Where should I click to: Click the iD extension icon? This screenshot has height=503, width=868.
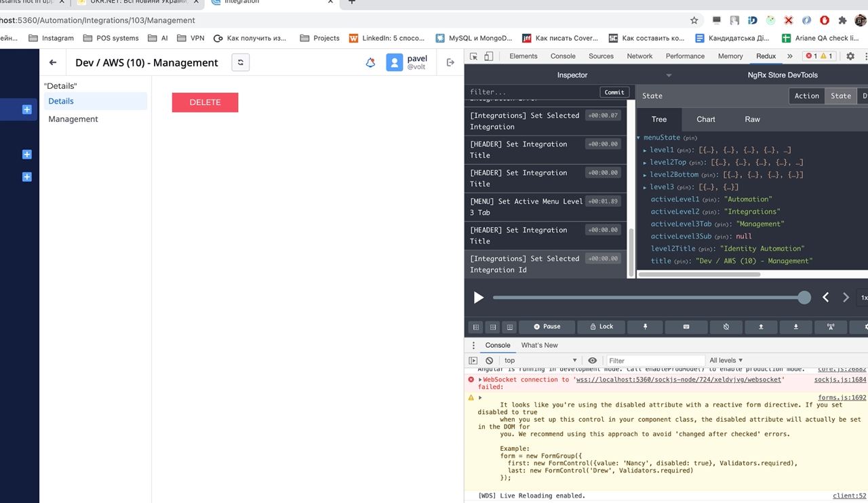pos(753,20)
